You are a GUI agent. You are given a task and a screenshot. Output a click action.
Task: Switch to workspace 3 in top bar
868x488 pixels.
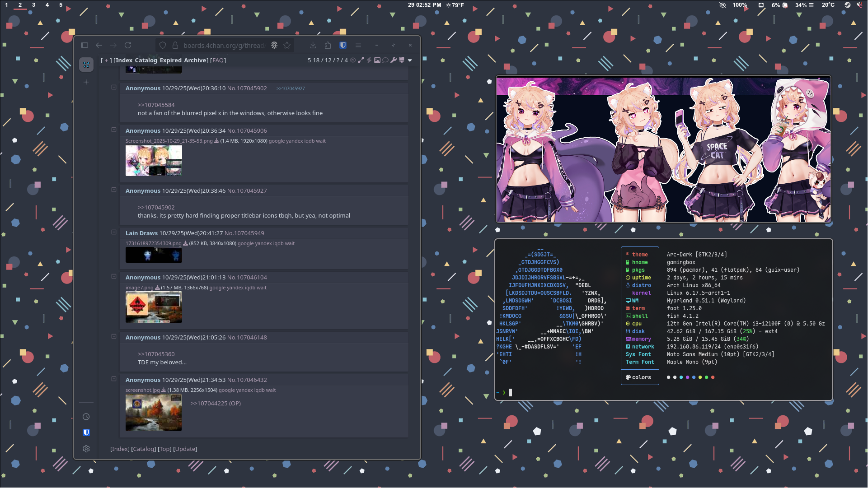(x=33, y=5)
